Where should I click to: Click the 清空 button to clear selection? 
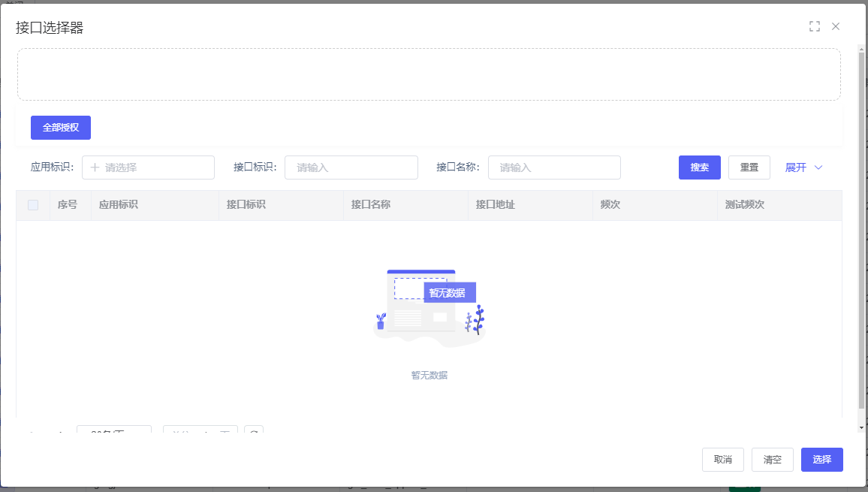[x=772, y=460]
